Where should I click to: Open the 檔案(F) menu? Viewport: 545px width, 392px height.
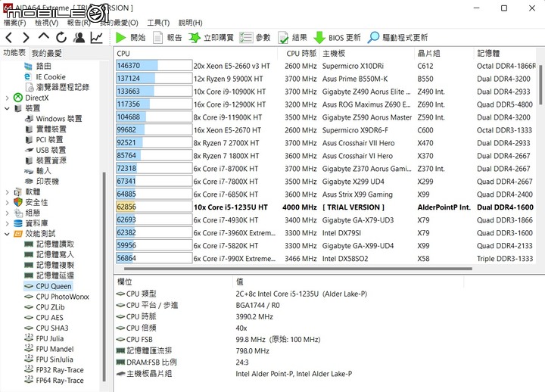[15, 23]
